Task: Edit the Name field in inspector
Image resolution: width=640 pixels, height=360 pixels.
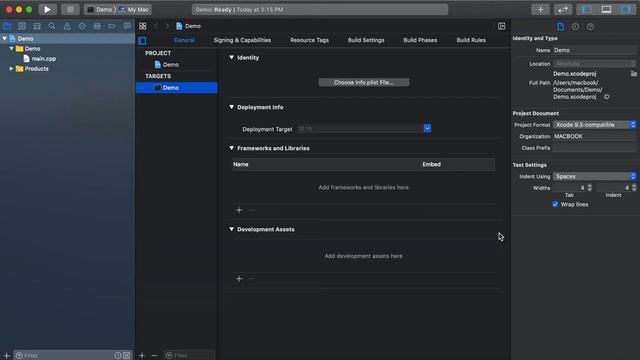Action: [595, 50]
